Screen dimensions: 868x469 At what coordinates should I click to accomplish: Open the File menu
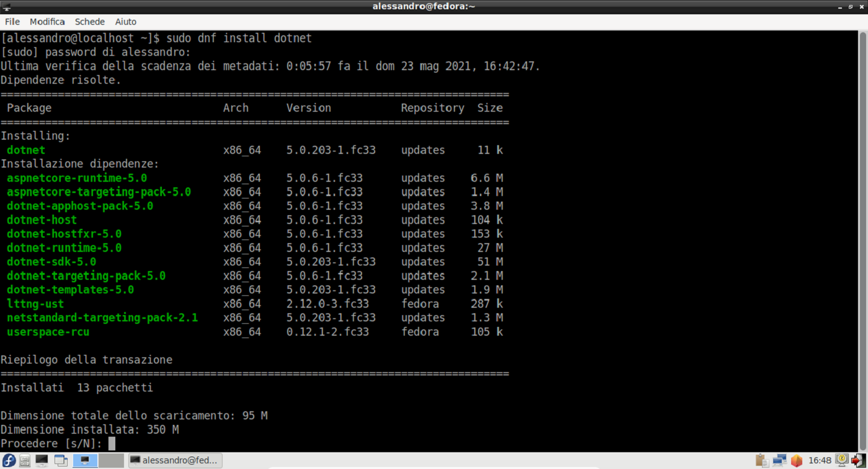(x=12, y=22)
